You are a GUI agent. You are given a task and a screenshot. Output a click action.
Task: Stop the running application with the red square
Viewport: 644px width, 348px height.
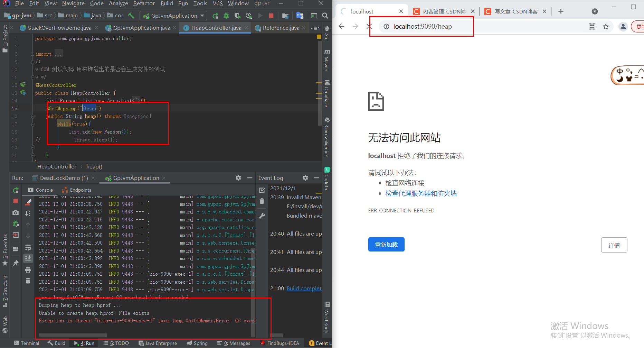click(272, 15)
